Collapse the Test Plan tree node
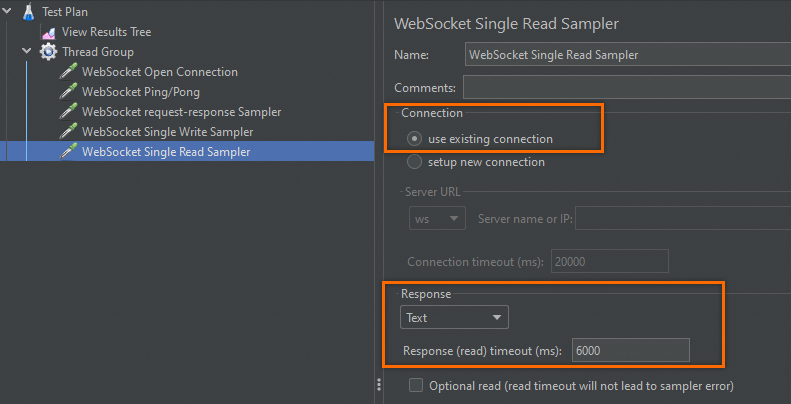The width and height of the screenshot is (791, 404). point(8,12)
